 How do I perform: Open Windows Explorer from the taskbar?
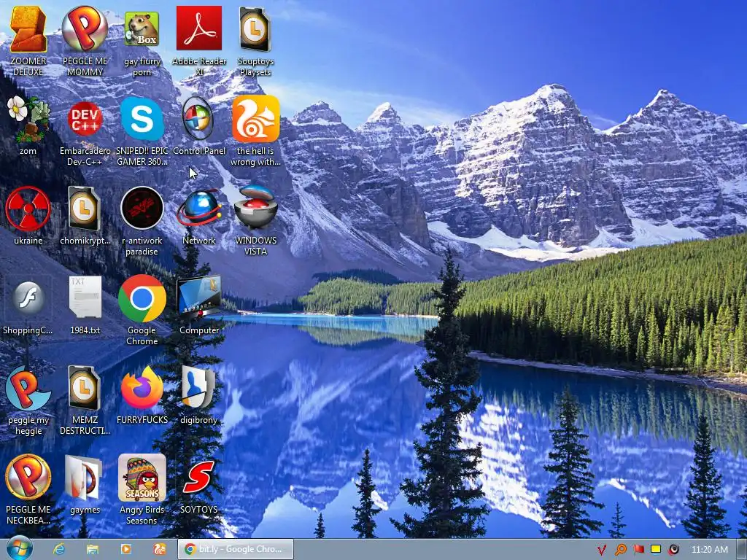(93, 550)
